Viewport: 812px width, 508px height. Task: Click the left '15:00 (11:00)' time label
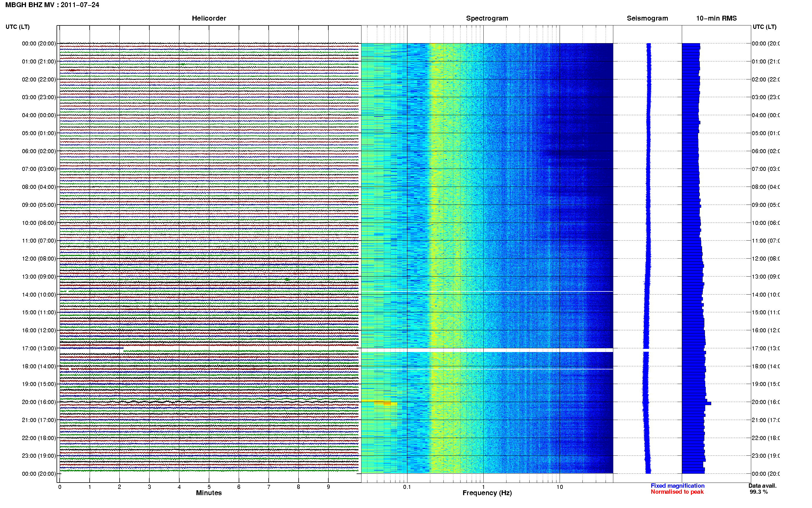pyautogui.click(x=39, y=313)
